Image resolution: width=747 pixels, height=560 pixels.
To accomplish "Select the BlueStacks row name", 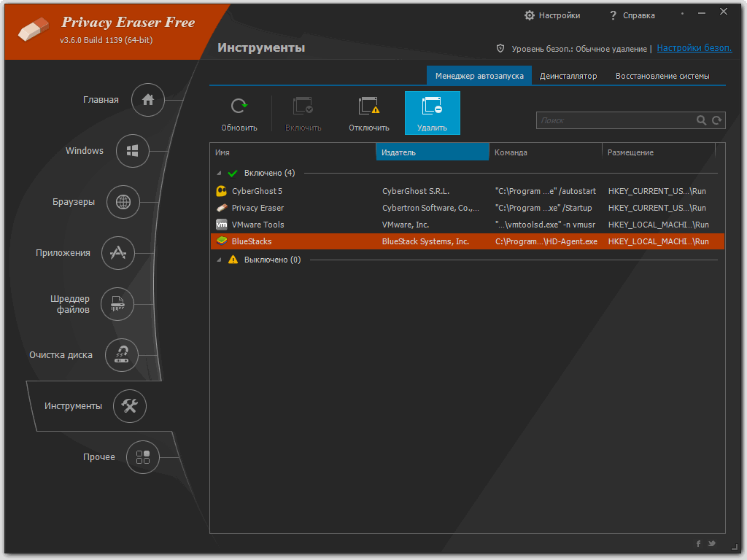I will 252,241.
